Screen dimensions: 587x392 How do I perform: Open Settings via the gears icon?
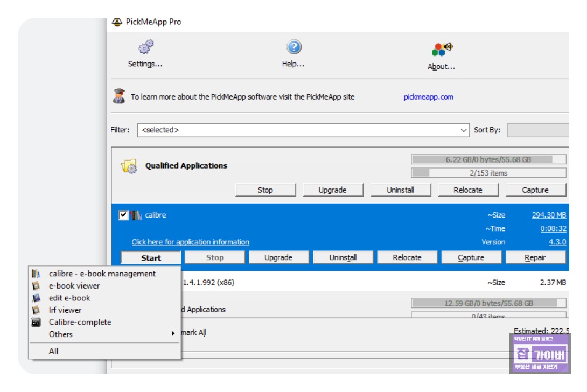tap(145, 47)
